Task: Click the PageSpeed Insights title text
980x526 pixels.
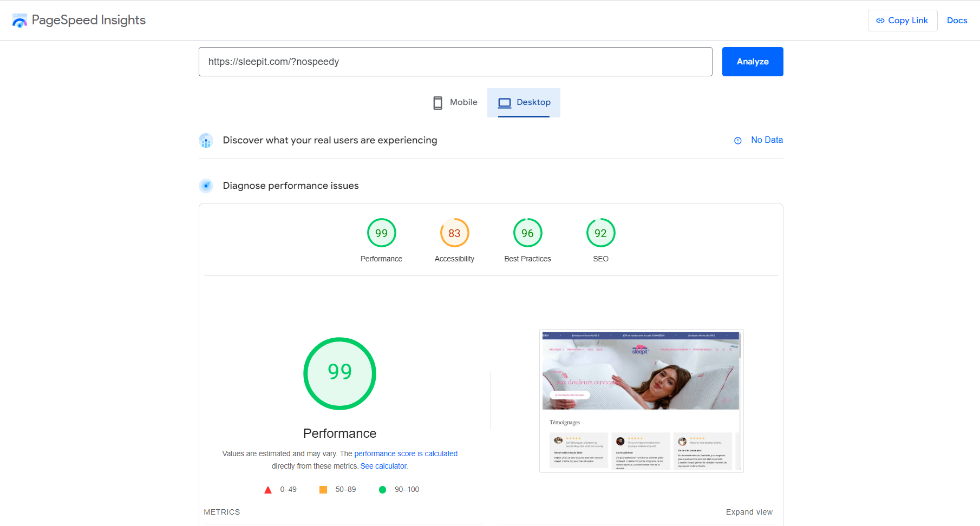Action: 89,20
